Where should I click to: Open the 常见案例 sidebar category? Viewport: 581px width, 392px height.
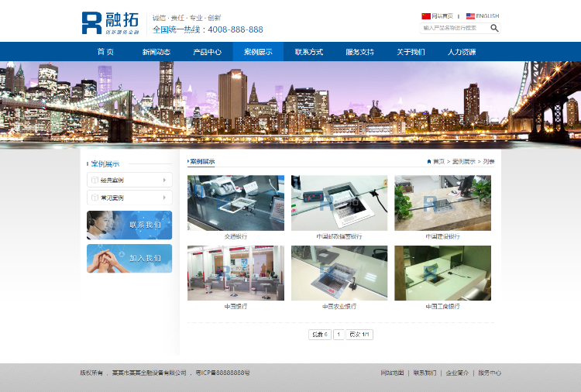(129, 198)
